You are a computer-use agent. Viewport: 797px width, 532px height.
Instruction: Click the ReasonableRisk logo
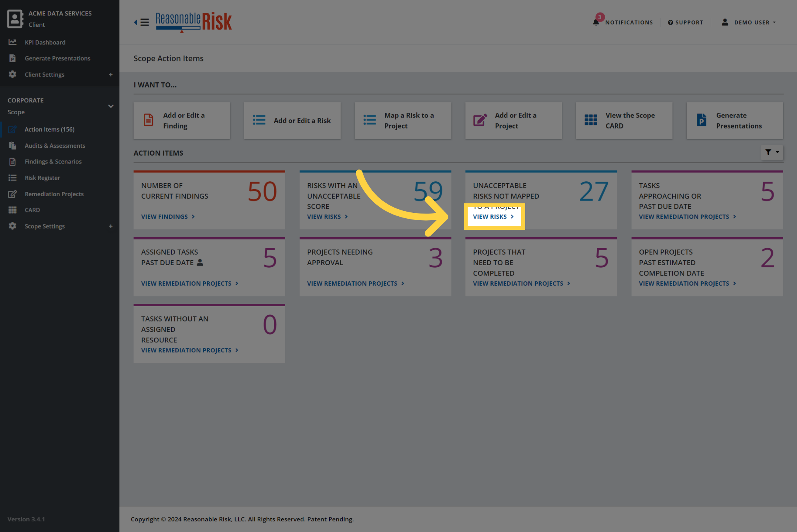194,22
